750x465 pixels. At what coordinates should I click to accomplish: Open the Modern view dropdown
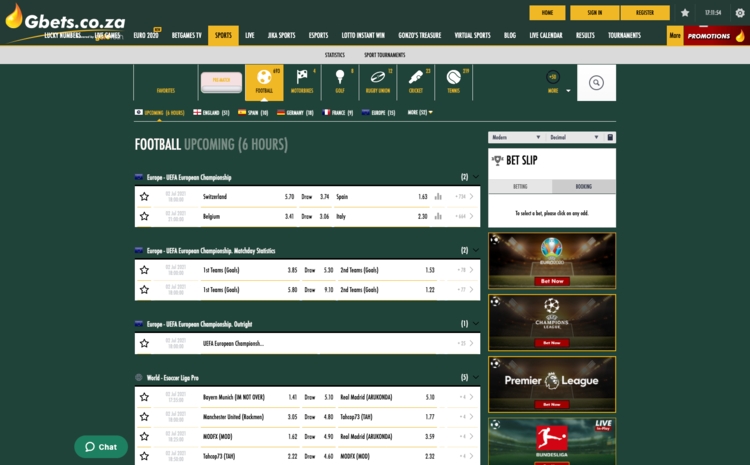click(517, 137)
